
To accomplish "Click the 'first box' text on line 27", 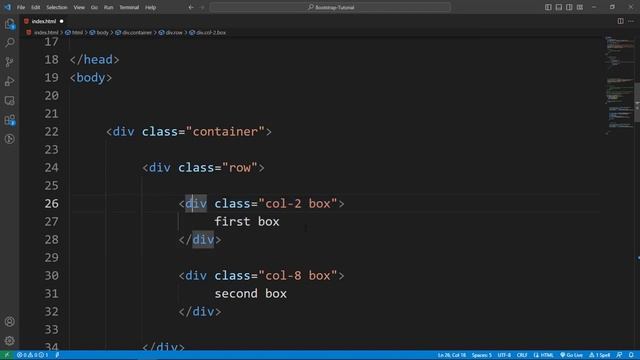I will pyautogui.click(x=247, y=222).
